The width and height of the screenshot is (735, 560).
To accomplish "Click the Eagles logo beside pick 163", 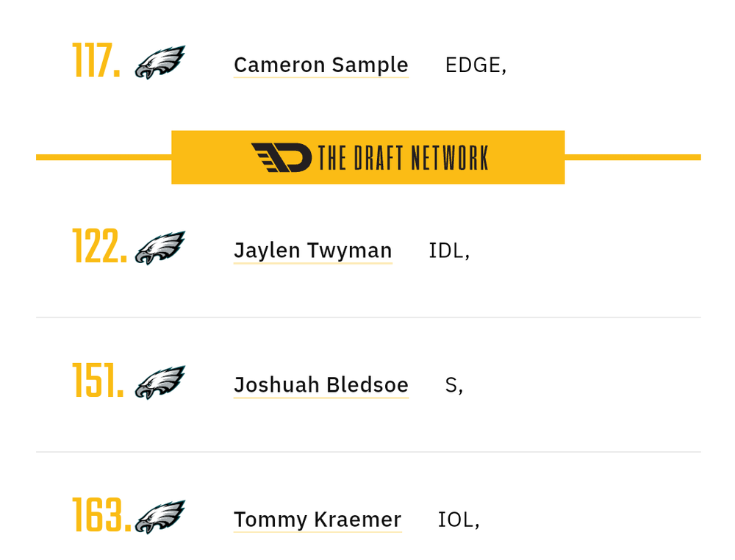I will tap(159, 517).
